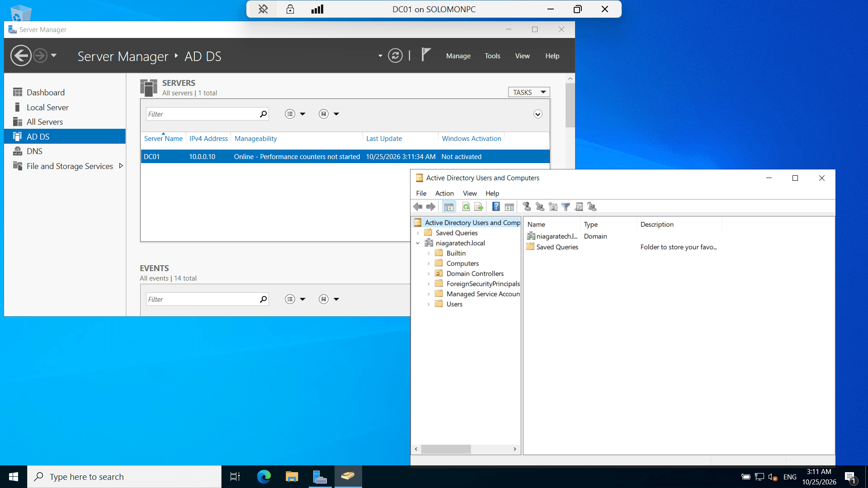This screenshot has height=488, width=868.
Task: Open the blue Help book icon
Action: [x=496, y=207]
